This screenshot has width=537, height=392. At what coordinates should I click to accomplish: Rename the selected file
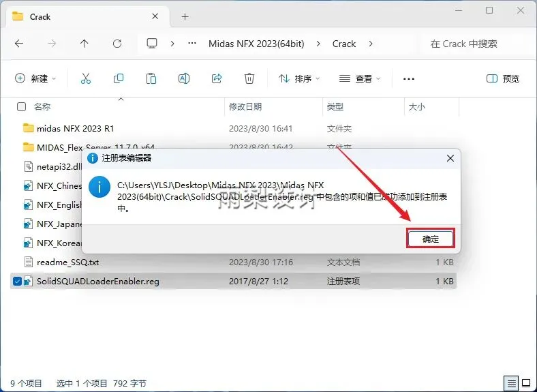point(184,78)
